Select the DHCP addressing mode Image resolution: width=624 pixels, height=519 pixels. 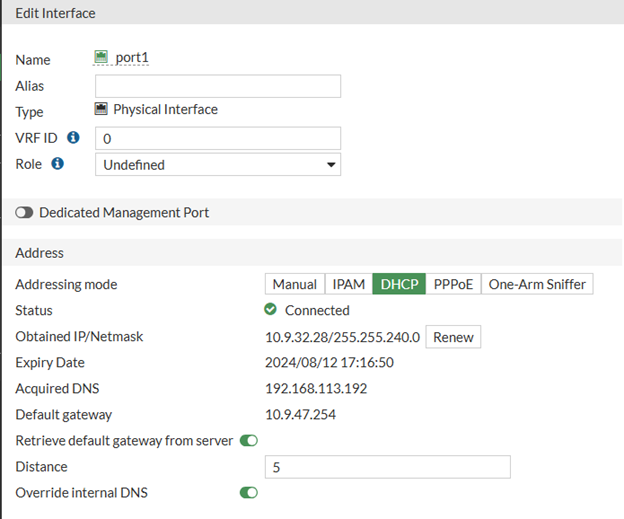coord(400,284)
